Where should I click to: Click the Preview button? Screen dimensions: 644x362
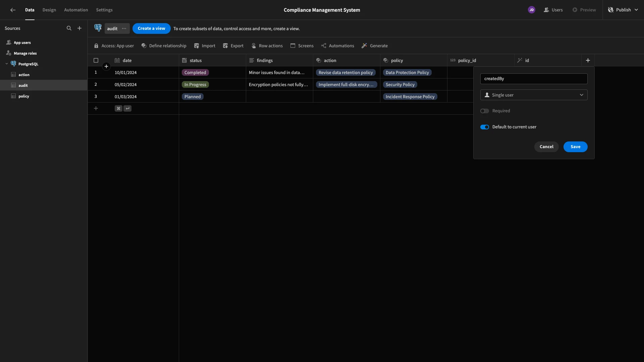click(x=584, y=10)
